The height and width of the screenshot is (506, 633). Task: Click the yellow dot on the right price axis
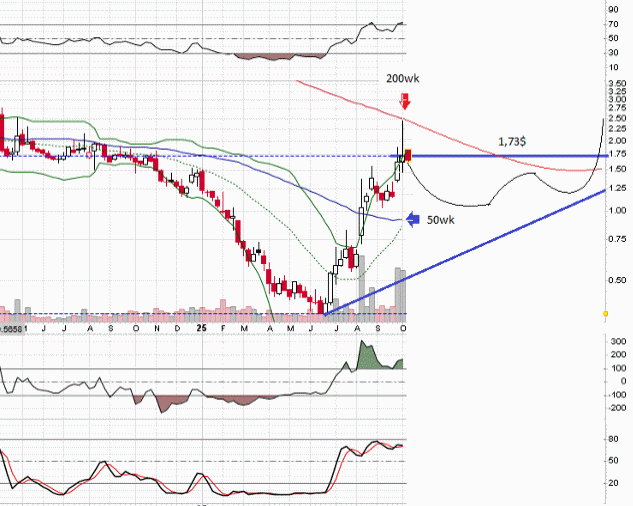(x=606, y=313)
